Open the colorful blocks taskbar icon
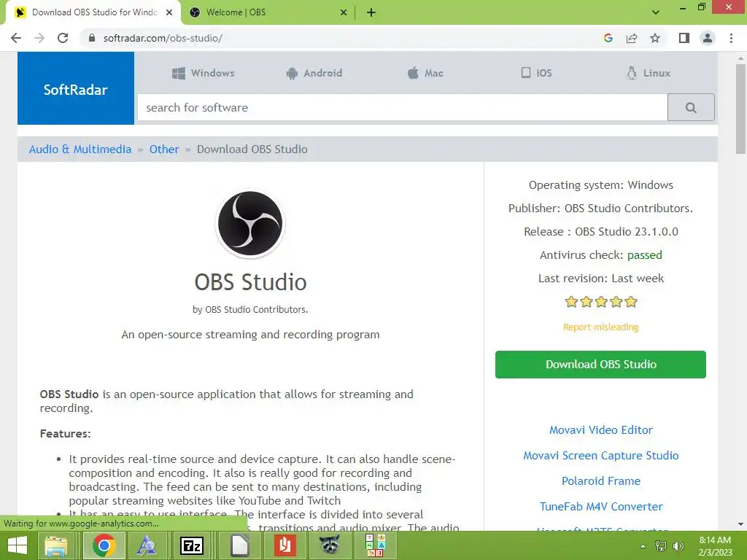Screen dimensions: 747x560 [x=374, y=545]
